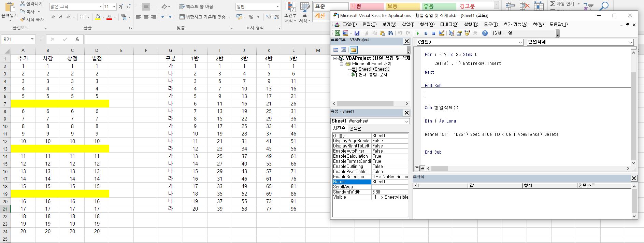Apply the 보통 cell style

click(403, 6)
